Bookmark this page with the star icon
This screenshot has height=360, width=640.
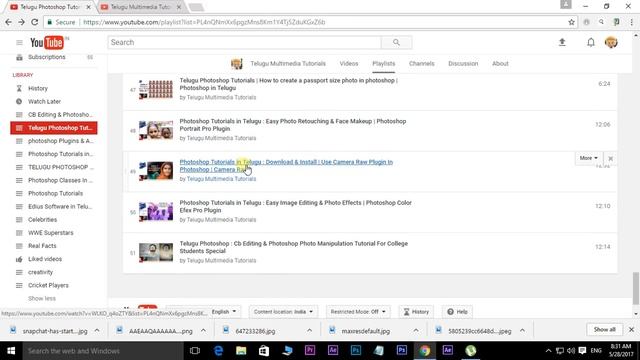[571, 22]
